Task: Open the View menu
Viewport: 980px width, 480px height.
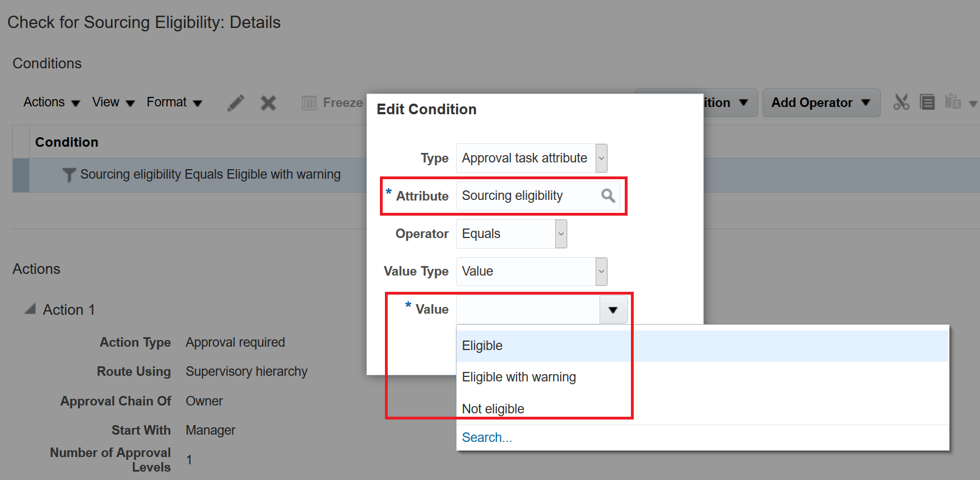Action: click(x=113, y=102)
